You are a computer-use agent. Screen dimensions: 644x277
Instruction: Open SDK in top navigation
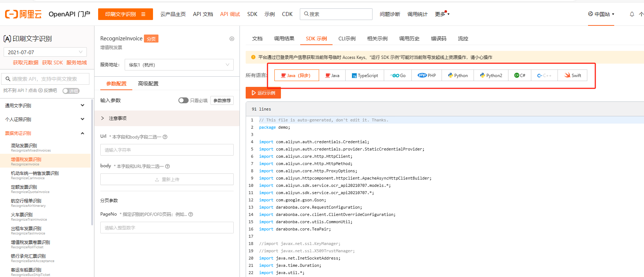pos(252,14)
